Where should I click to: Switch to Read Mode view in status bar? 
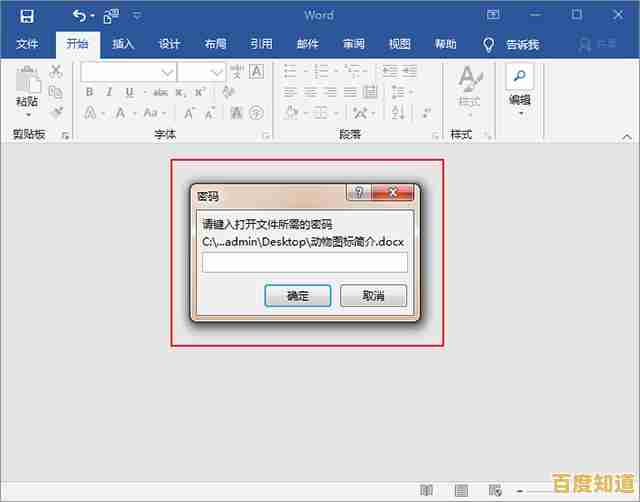pyautogui.click(x=427, y=490)
